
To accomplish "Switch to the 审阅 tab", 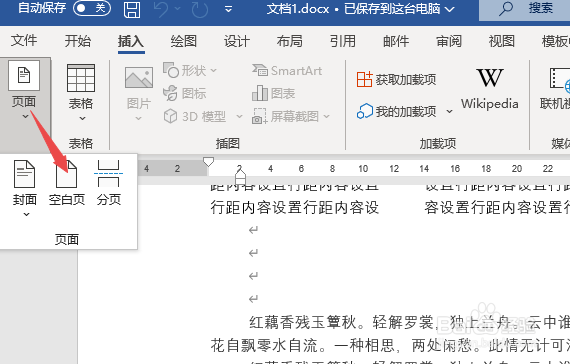I will click(x=449, y=41).
